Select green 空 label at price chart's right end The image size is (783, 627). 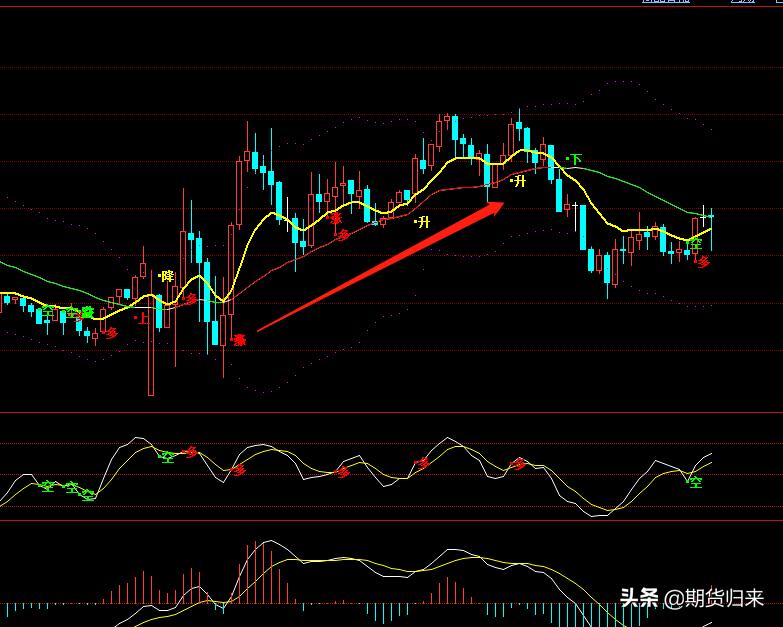click(695, 244)
